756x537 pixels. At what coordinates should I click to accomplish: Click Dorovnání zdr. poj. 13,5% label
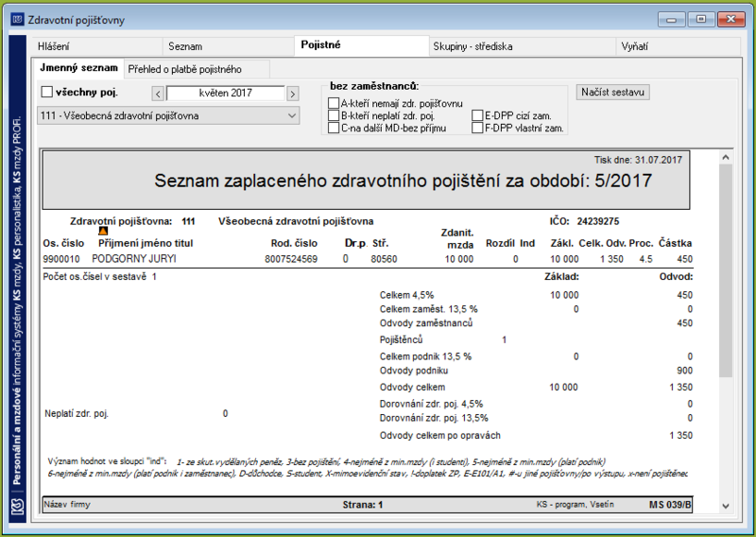click(x=434, y=418)
